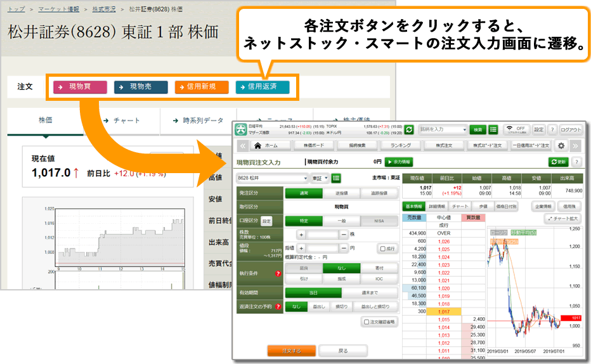591x364 pixels.
Task: Click the 企業情報 button
Action: pos(543,207)
